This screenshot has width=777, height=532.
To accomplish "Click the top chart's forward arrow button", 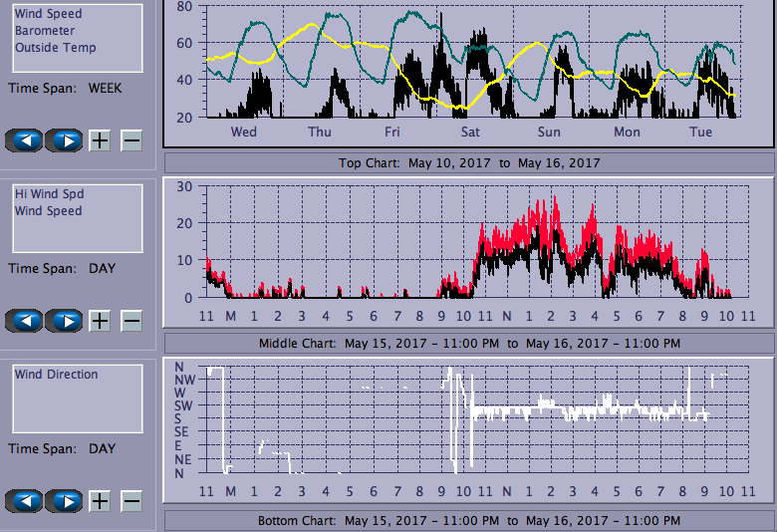I will pyautogui.click(x=65, y=140).
